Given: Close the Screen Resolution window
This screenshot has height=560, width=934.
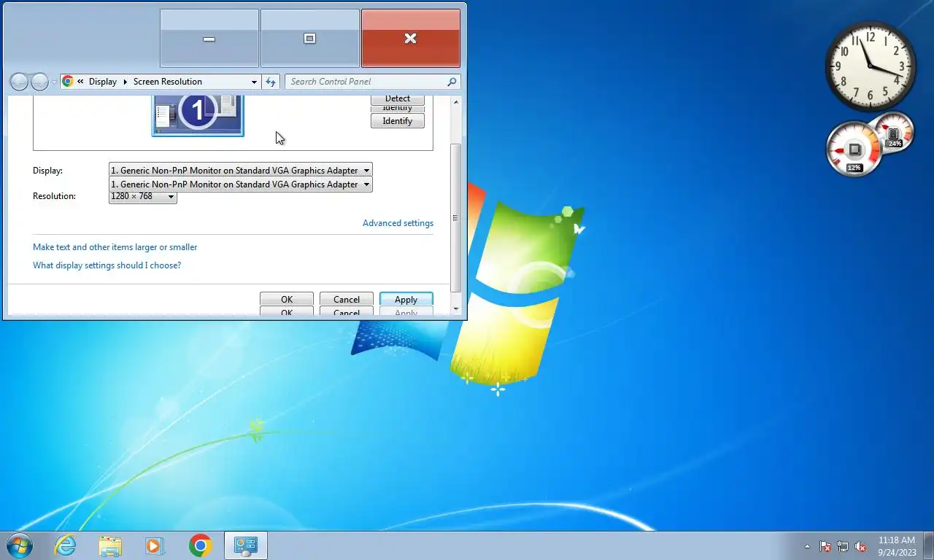Looking at the screenshot, I should [411, 39].
